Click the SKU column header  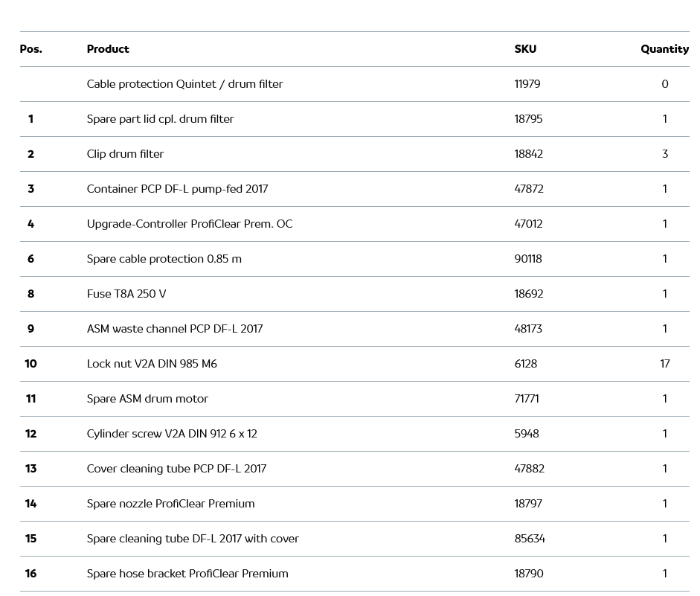click(525, 49)
